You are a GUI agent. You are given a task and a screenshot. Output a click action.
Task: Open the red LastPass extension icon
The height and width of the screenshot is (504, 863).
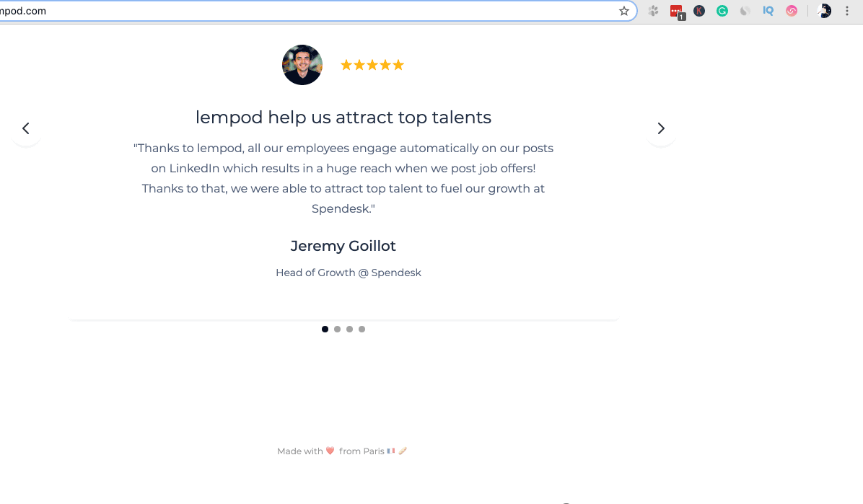(x=677, y=12)
